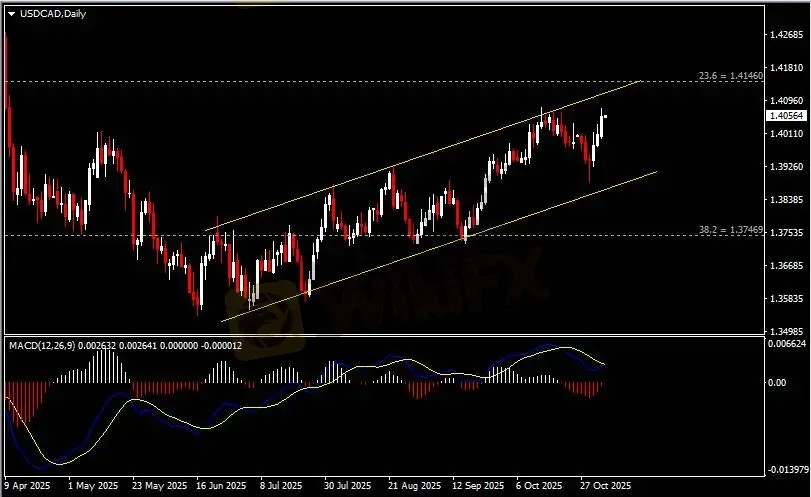
Task: Select the 12 Sep 2025 date marker
Action: [x=476, y=485]
